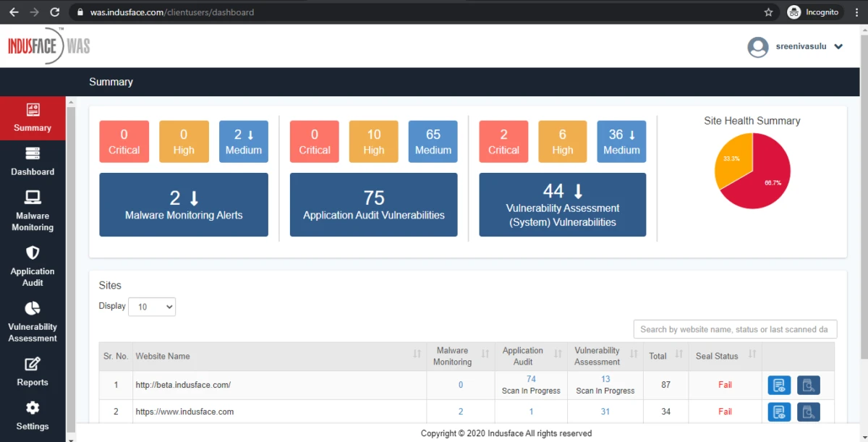The height and width of the screenshot is (442, 868).
Task: Open Dashboard from the sidebar icon
Action: (x=33, y=154)
